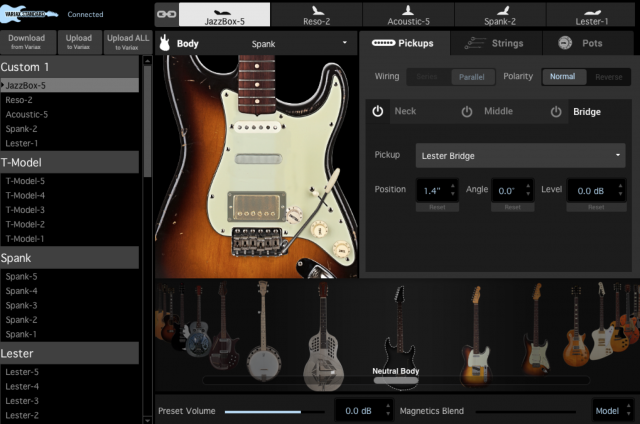640x424 pixels.
Task: Switch to the Spank-2 preset tab
Action: point(500,14)
